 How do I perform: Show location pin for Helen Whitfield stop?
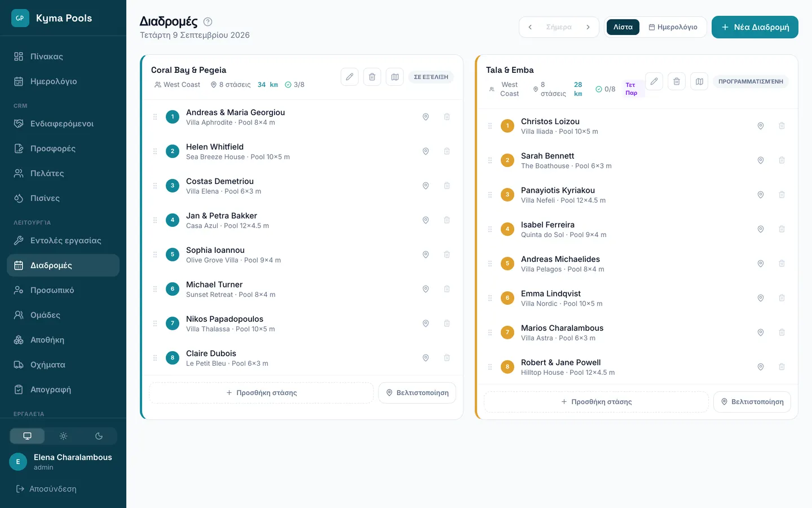tap(426, 151)
